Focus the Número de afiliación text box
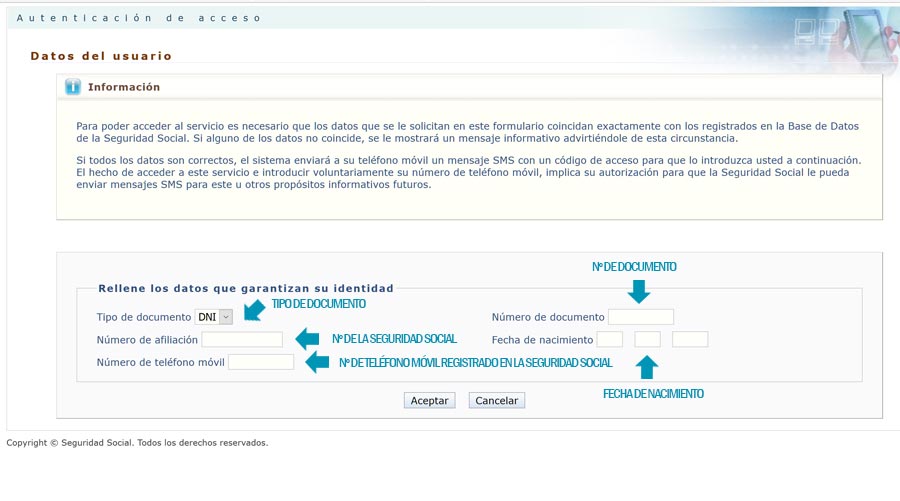Viewport: 900px width, 501px height. (242, 340)
